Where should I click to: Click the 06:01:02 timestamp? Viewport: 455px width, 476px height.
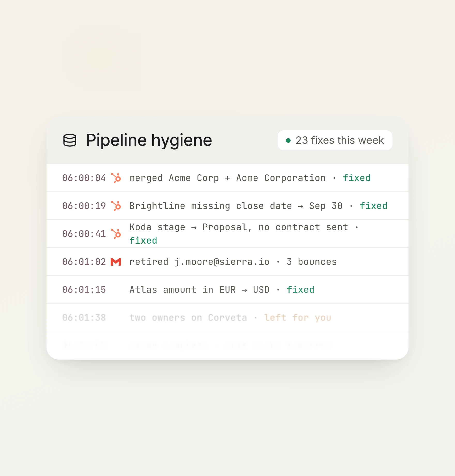coord(84,262)
